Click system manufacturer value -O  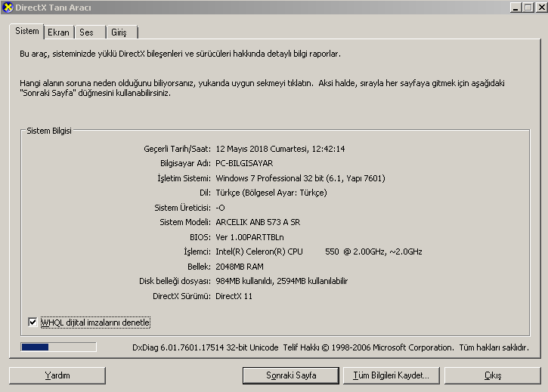coord(220,208)
